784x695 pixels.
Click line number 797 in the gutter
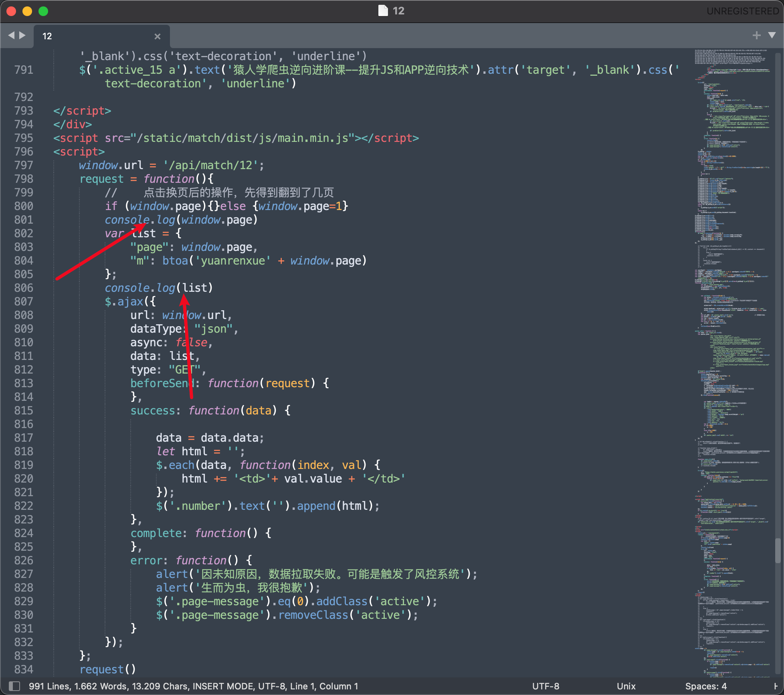[24, 165]
